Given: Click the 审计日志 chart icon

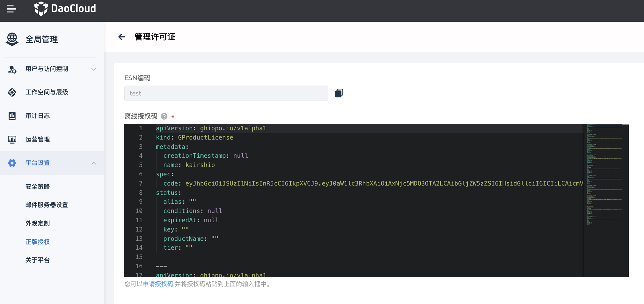Looking at the screenshot, I should (x=12, y=116).
